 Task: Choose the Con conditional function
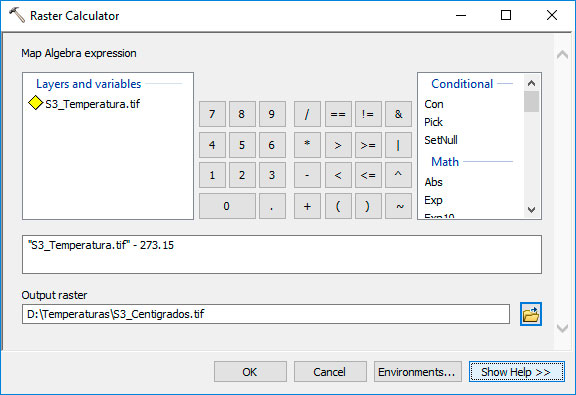click(434, 104)
